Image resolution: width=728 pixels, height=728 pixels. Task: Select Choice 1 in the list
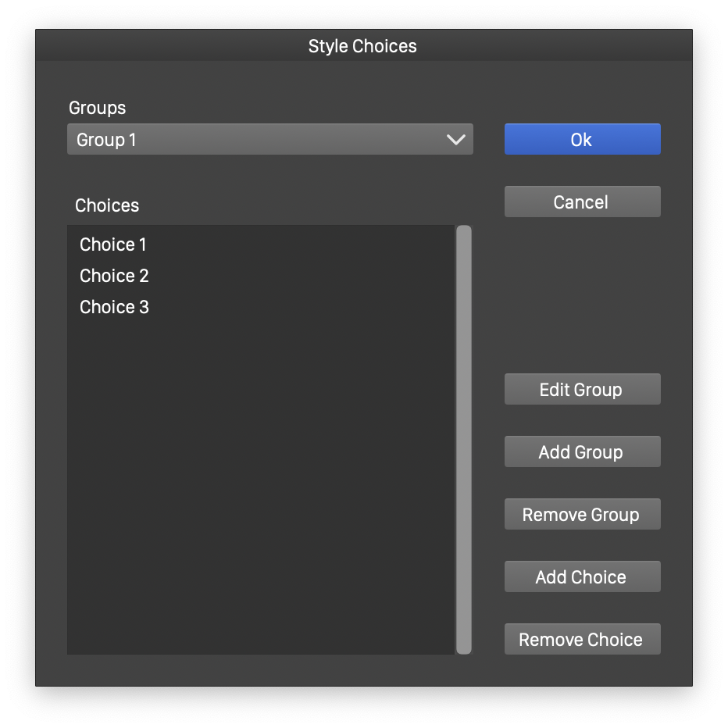point(113,244)
